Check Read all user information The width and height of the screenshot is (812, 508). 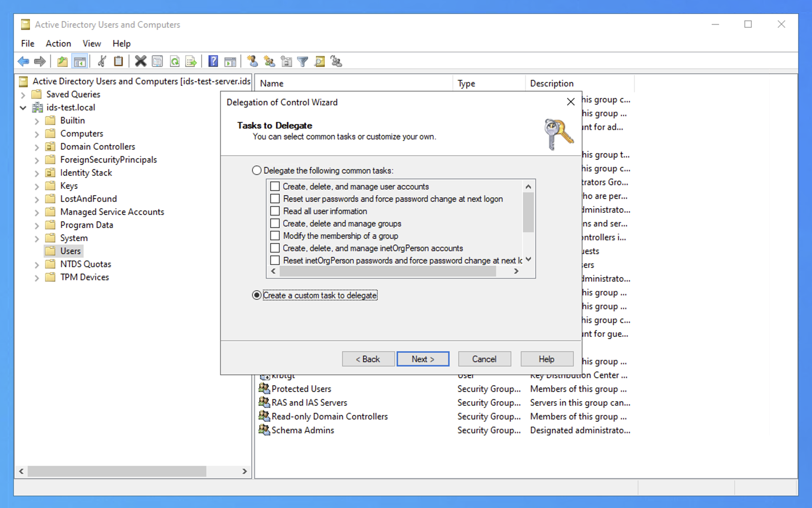(x=275, y=211)
